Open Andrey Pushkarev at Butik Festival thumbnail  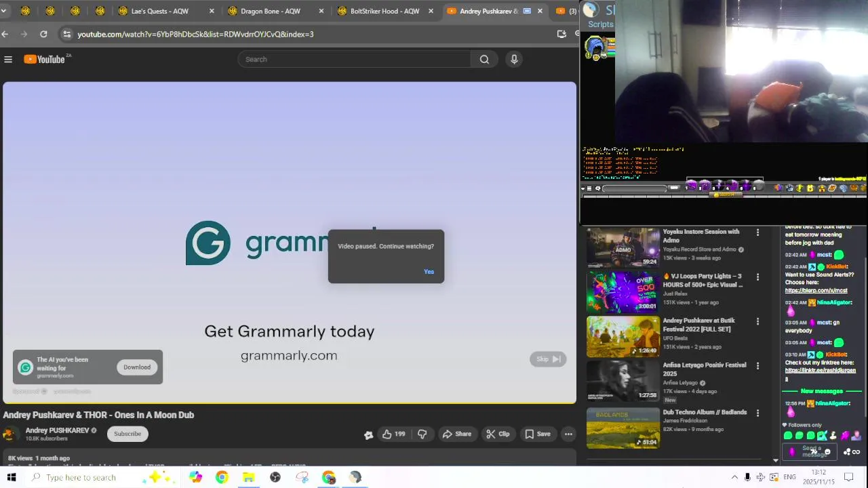[x=623, y=336]
